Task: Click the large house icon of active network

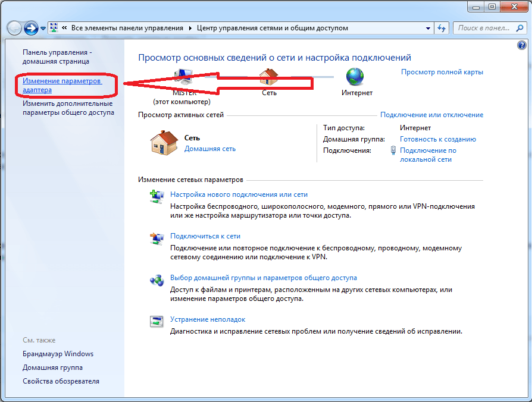Action: (164, 143)
